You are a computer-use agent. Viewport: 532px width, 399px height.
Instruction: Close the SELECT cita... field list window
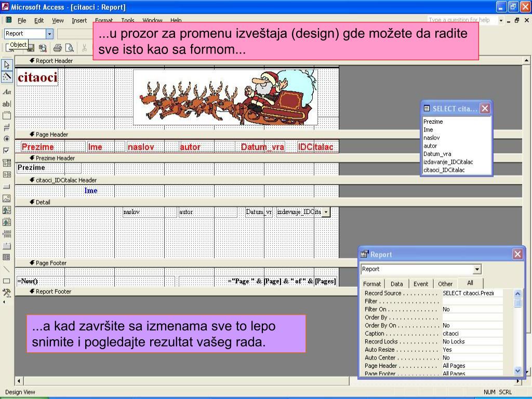coord(485,109)
